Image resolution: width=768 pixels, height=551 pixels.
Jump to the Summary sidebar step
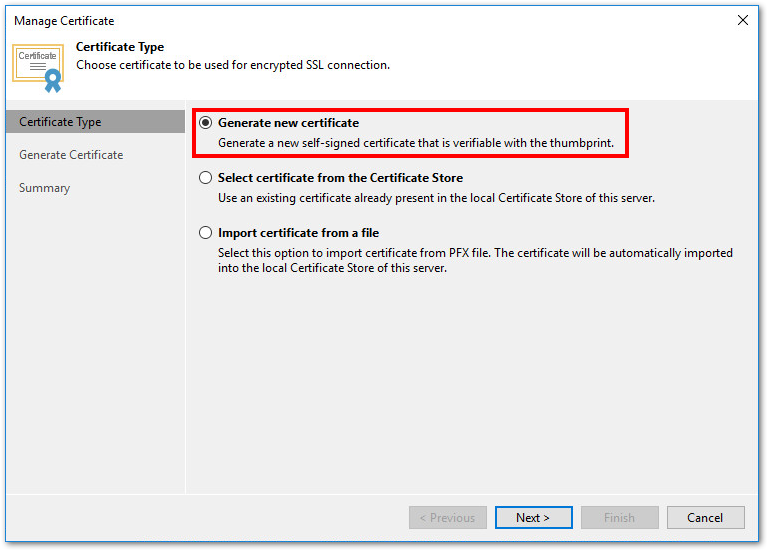click(44, 188)
